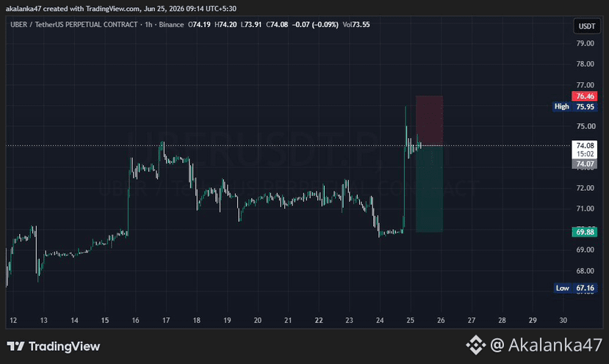Click the red stop-loss zone of short position
Screen dimensions: 609x364
pyautogui.click(x=429, y=120)
